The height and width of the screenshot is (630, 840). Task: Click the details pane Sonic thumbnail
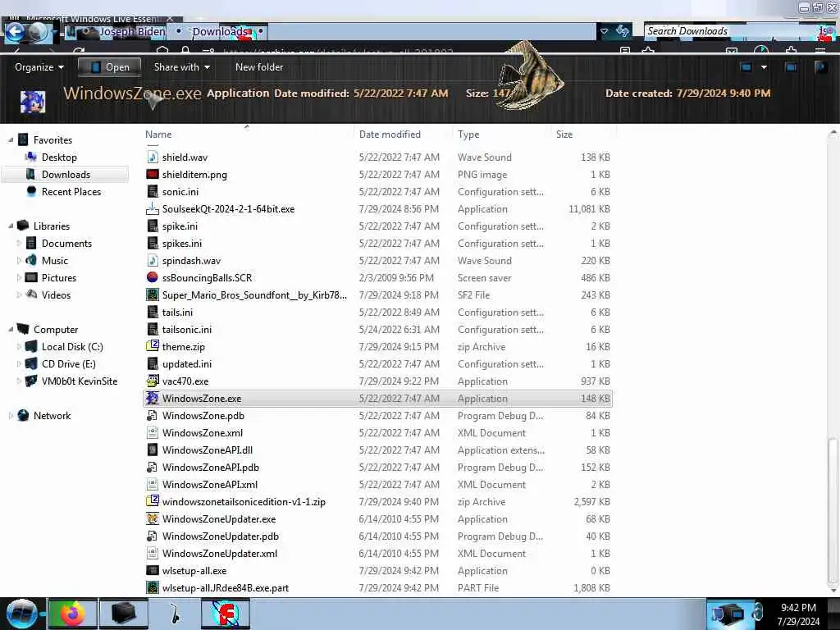(32, 101)
